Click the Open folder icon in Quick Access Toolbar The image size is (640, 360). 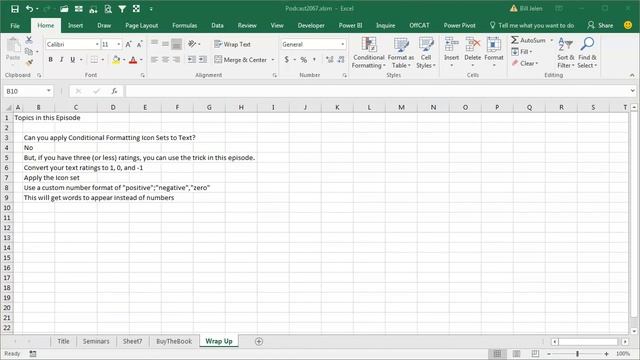pyautogui.click(x=64, y=9)
